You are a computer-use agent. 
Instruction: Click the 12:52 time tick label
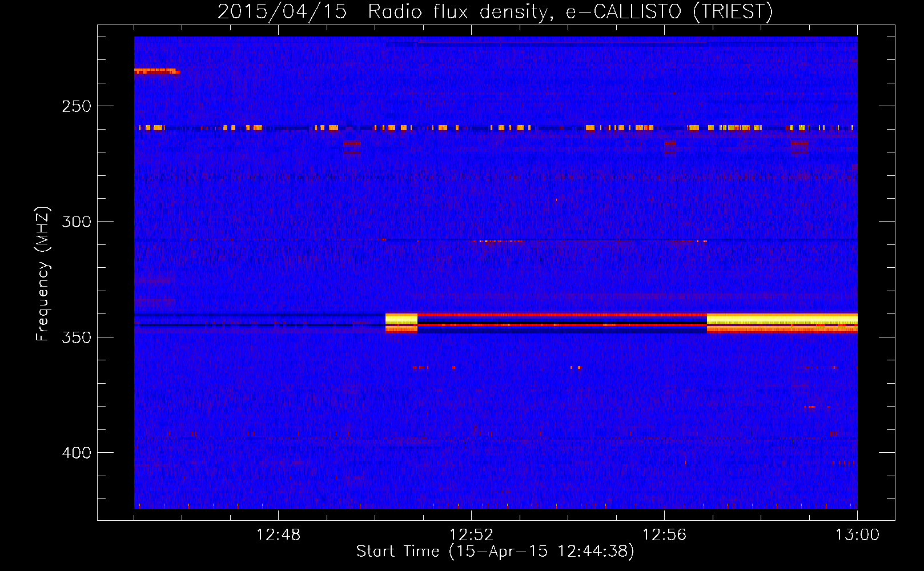point(471,535)
